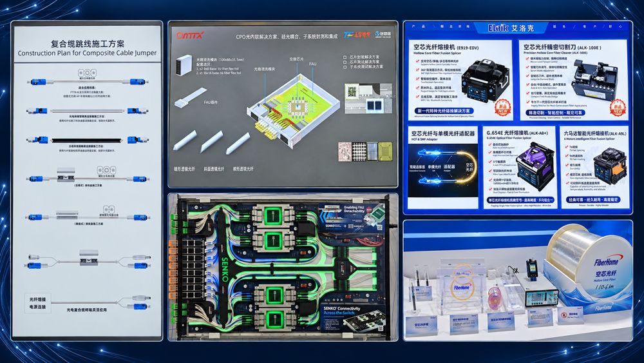Click the 交换芯片 callout label
644x363 pixels.
(296, 59)
